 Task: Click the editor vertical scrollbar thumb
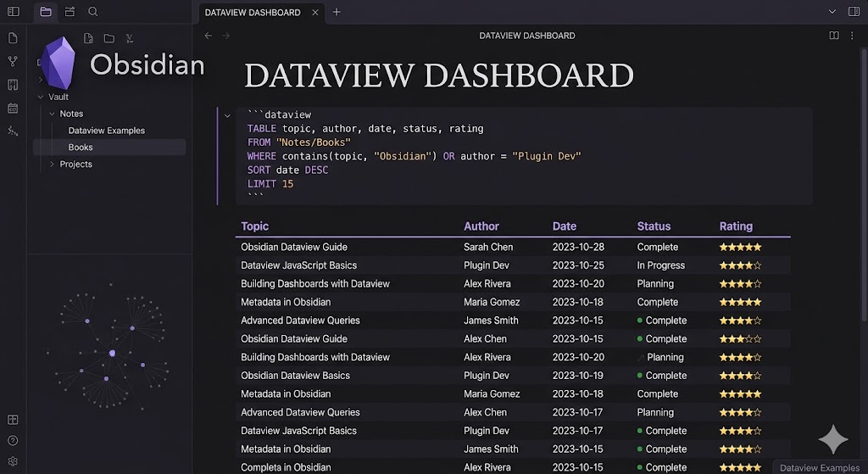click(x=864, y=183)
